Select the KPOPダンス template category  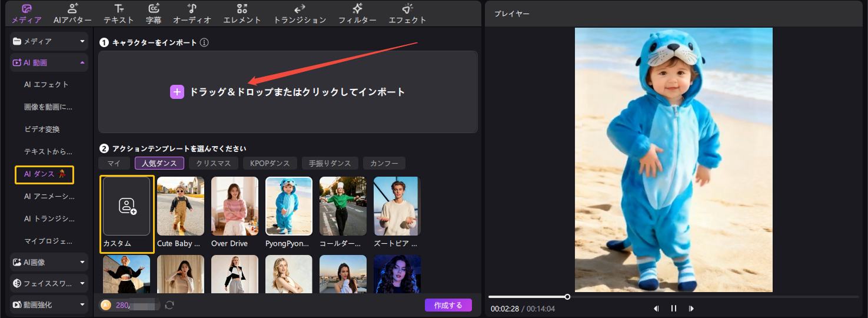[x=270, y=163]
